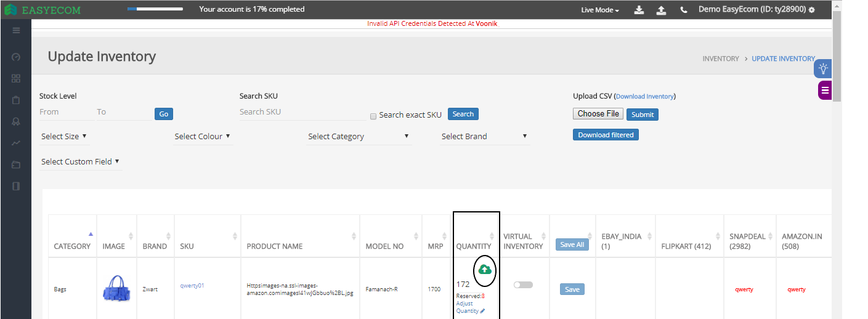
Task: Expand the Select Custom Field dropdown
Action: 81,161
